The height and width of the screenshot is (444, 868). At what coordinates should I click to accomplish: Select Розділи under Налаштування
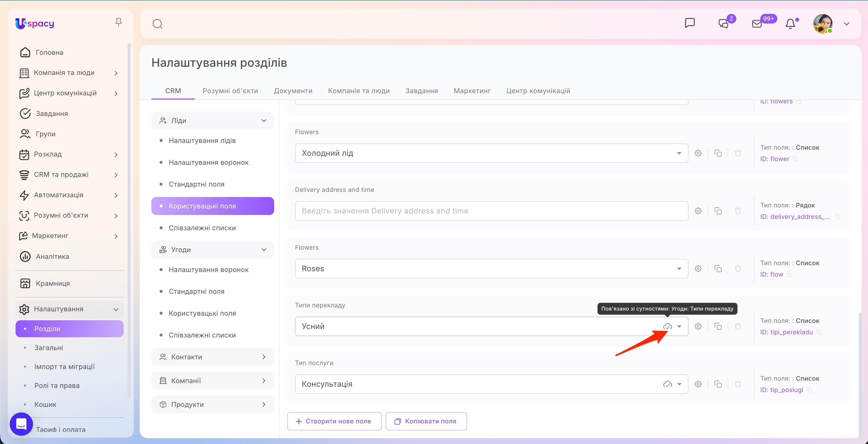[69, 329]
